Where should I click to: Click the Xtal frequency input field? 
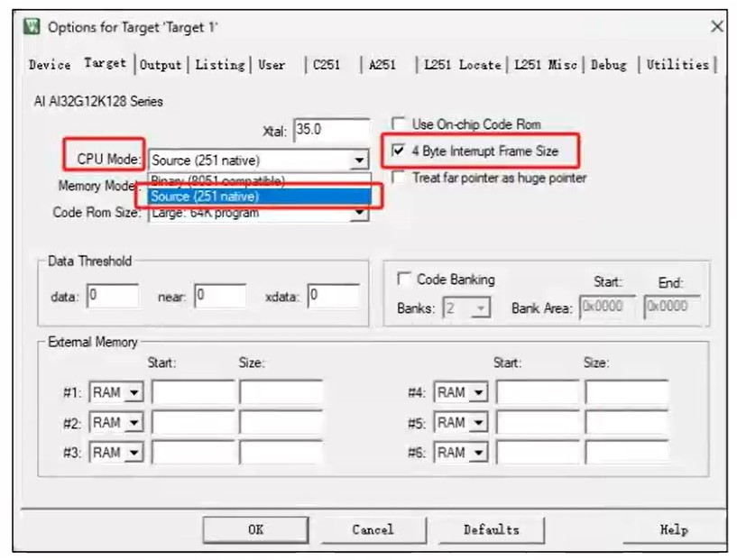click(x=330, y=130)
